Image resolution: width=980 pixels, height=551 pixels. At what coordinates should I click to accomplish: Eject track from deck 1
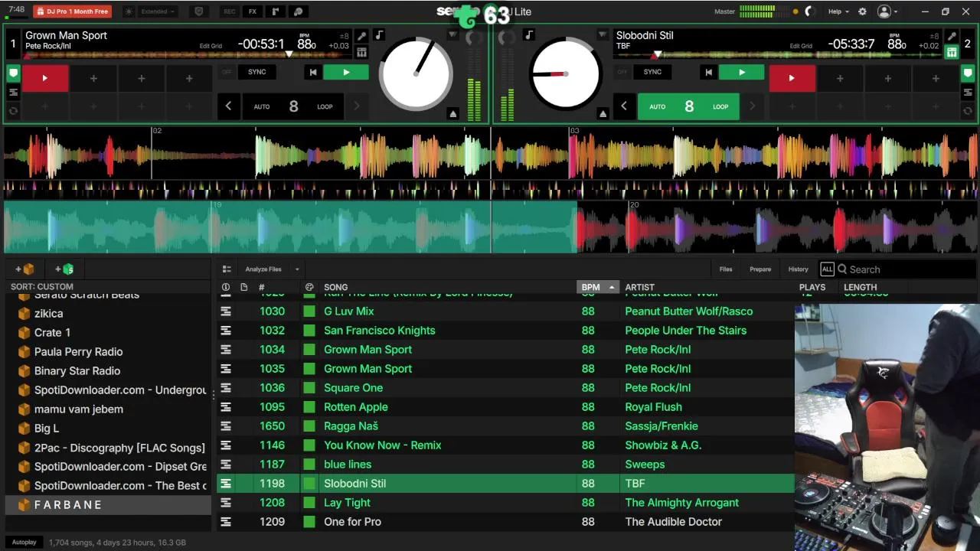point(452,113)
